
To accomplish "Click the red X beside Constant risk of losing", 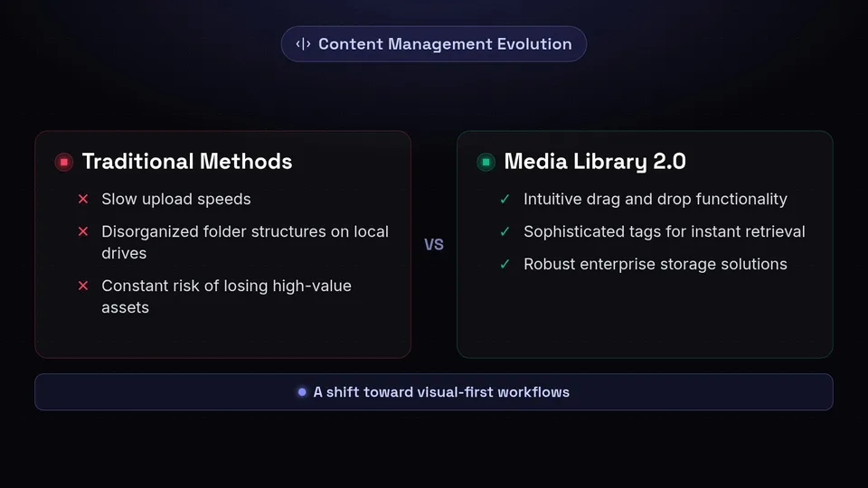I will point(83,286).
